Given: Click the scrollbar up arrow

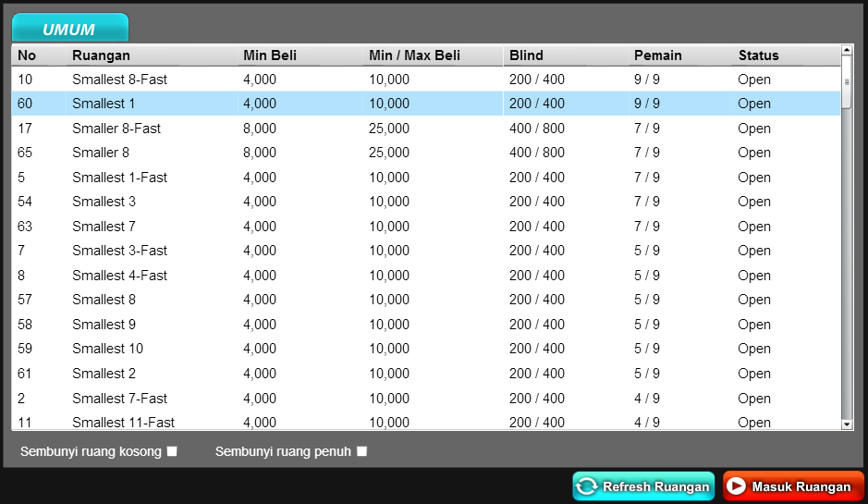Looking at the screenshot, I should click(x=847, y=50).
